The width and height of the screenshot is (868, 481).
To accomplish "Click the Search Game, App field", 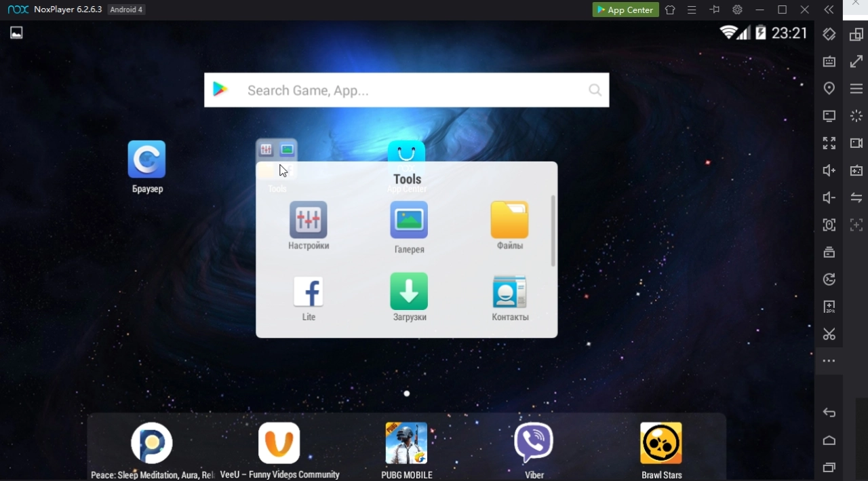I will point(406,90).
